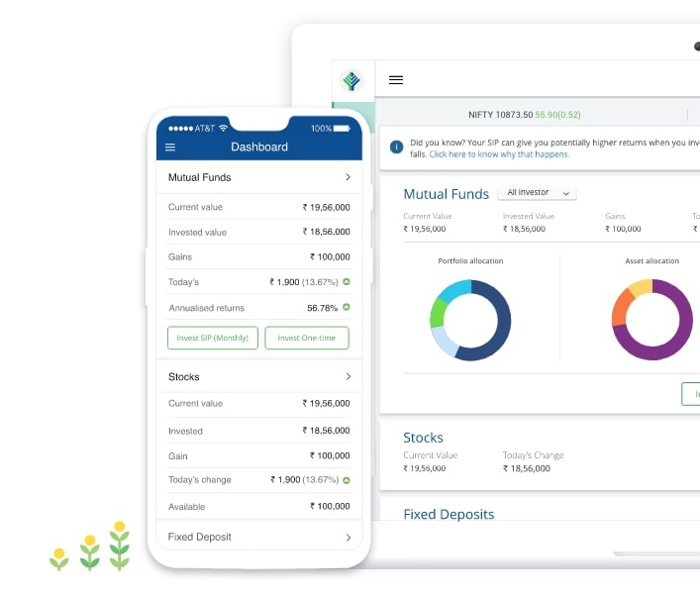Tap the Available ₹ 100,000 value
Image resolution: width=700 pixels, height=598 pixels.
[330, 506]
